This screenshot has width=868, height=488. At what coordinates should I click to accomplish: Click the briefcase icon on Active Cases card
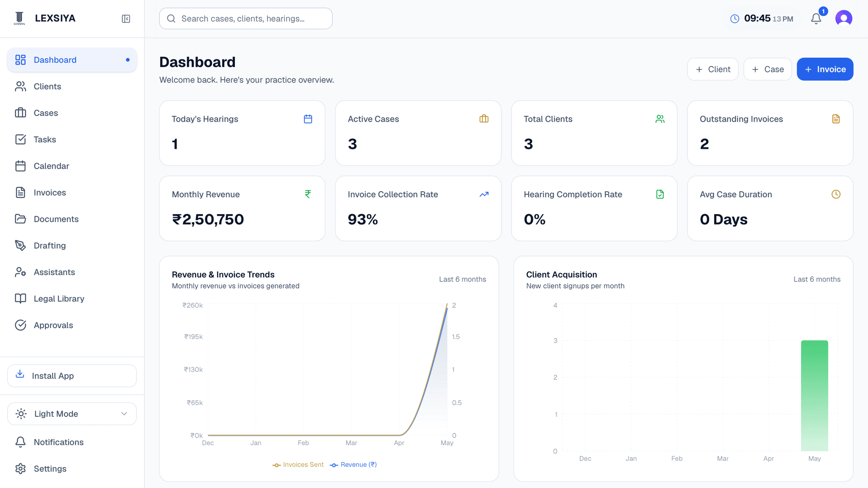click(484, 119)
